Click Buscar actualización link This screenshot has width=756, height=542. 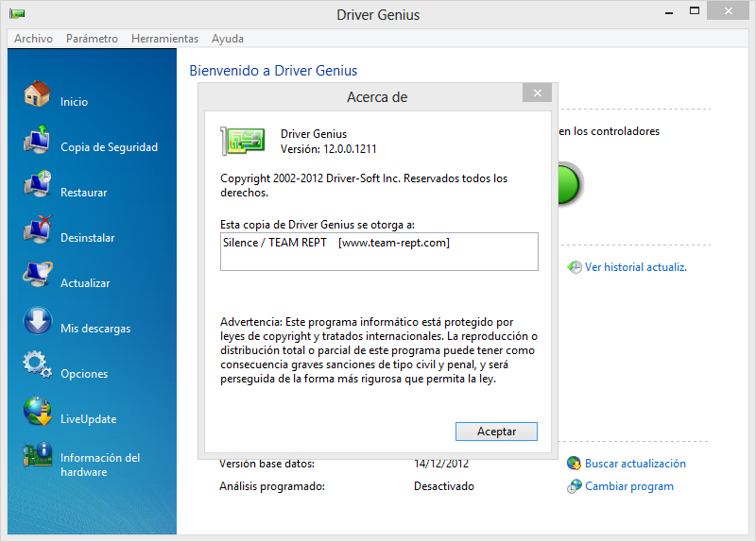tap(635, 464)
